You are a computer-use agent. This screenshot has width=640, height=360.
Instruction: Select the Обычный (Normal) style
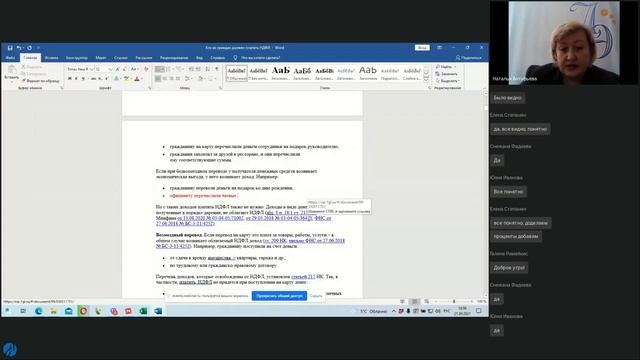(x=236, y=73)
